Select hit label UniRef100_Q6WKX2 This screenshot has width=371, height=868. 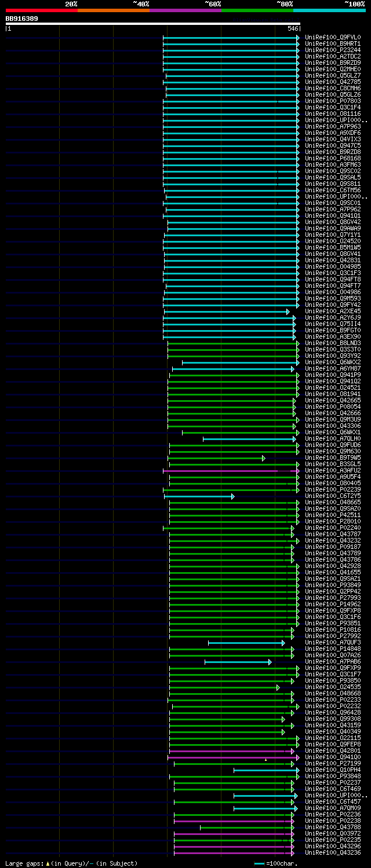coord(333,362)
